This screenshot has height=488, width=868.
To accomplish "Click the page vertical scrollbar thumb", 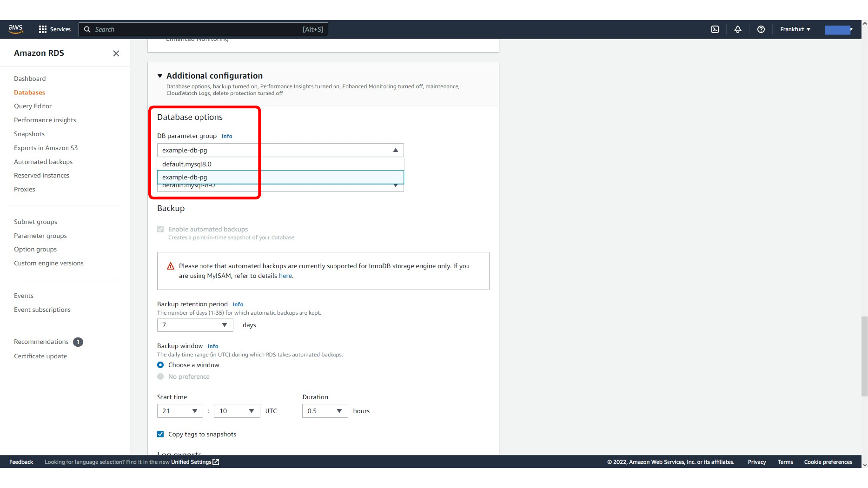I will [x=864, y=356].
